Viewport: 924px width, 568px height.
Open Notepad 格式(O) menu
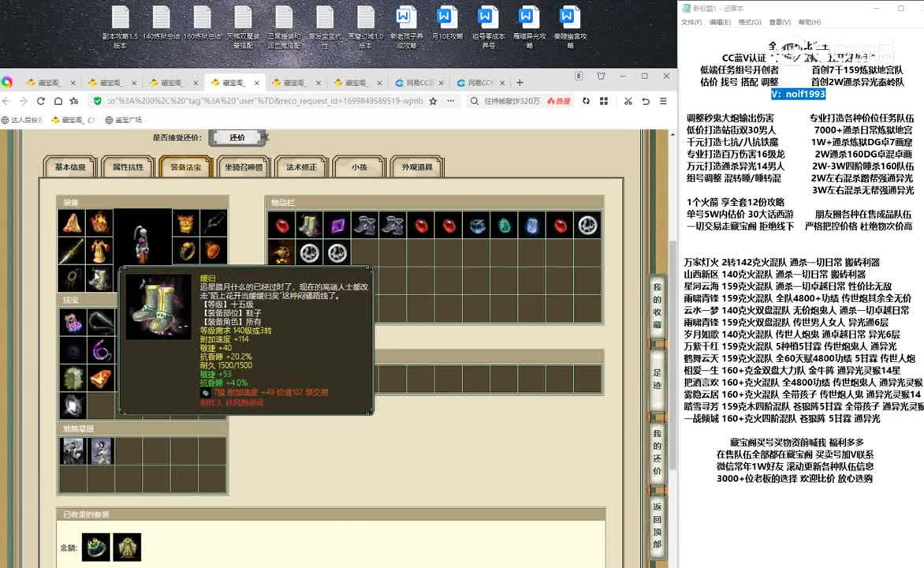point(750,22)
